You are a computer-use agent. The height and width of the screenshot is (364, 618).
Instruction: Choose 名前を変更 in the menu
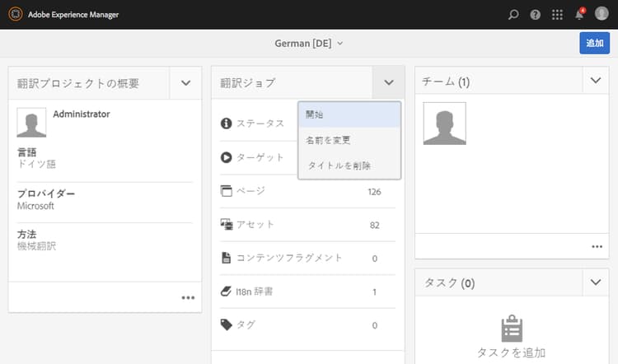pos(349,140)
